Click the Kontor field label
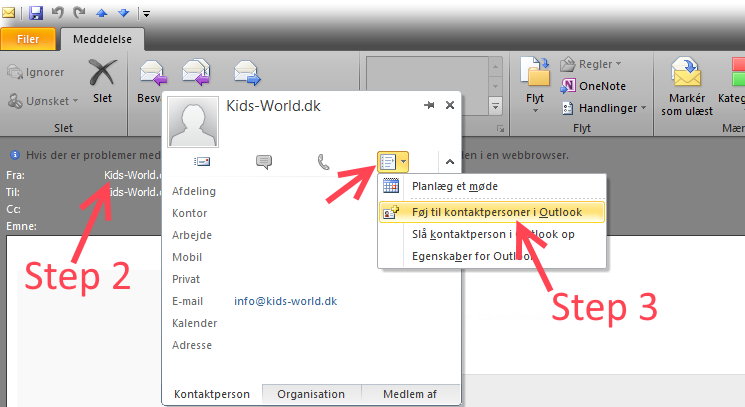 (190, 213)
